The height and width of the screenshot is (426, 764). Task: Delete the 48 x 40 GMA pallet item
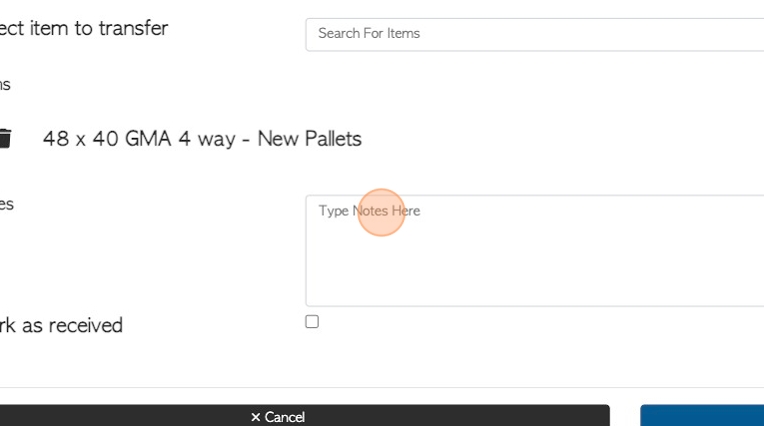tap(5, 138)
